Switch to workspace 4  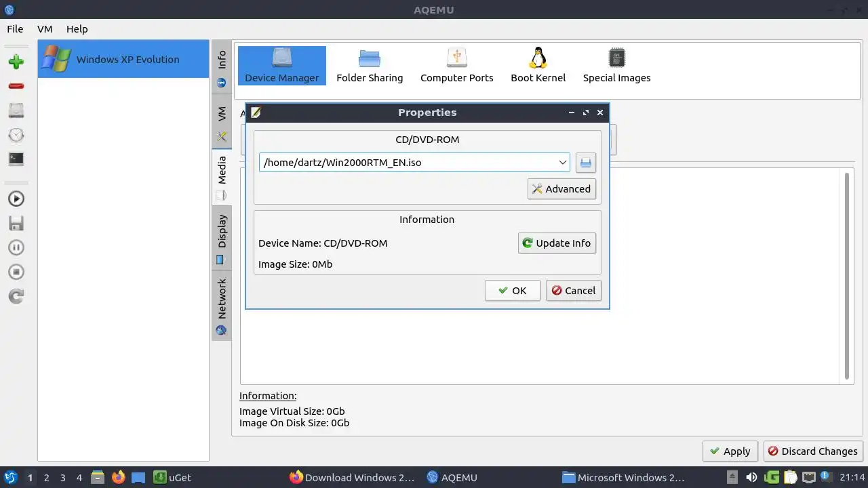coord(79,478)
